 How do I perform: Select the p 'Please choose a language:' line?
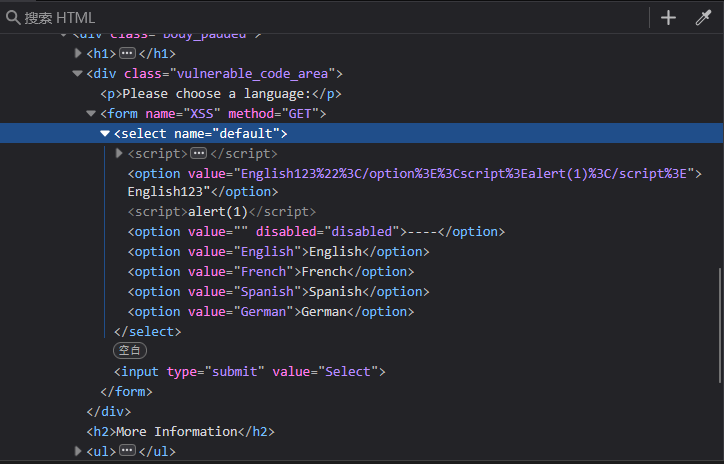point(221,94)
